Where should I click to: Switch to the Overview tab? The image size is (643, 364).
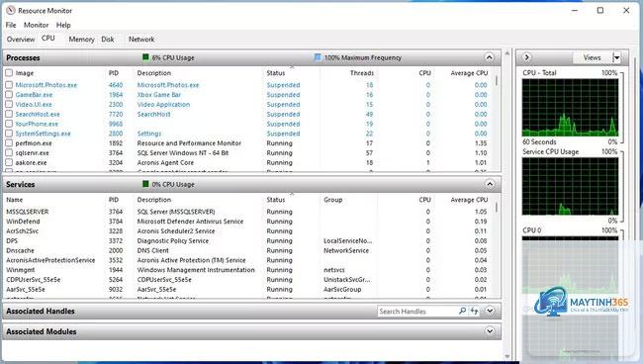click(21, 40)
